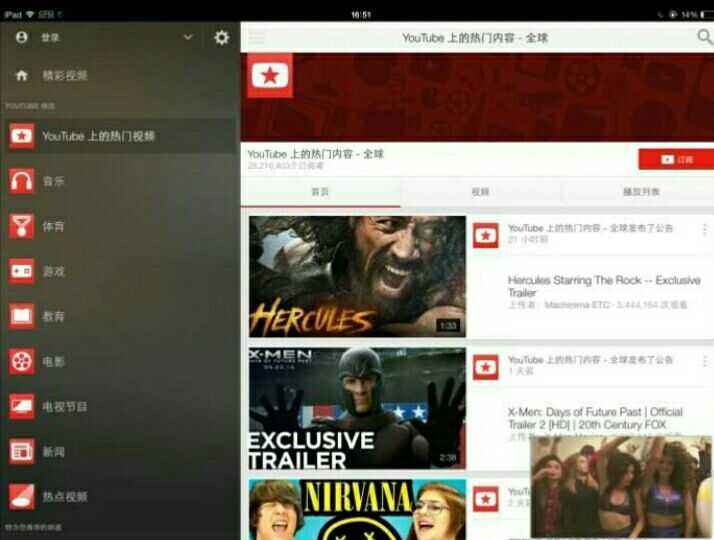Switch to the middle (videos) channel tab
The image size is (714, 540).
(x=480, y=192)
